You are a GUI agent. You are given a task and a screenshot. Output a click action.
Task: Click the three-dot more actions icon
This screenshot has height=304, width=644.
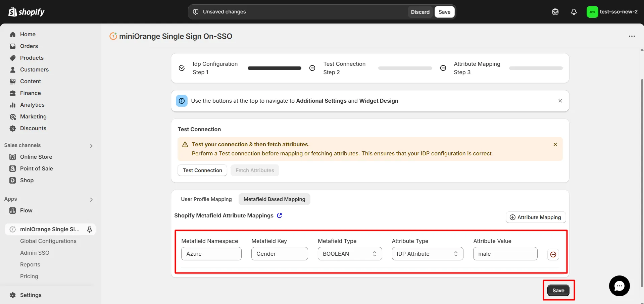pos(632,36)
